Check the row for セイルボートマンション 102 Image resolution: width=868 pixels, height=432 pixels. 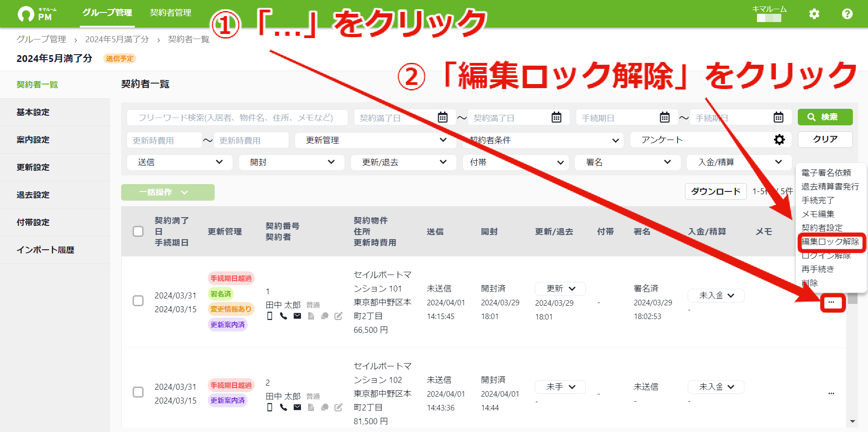tap(138, 392)
